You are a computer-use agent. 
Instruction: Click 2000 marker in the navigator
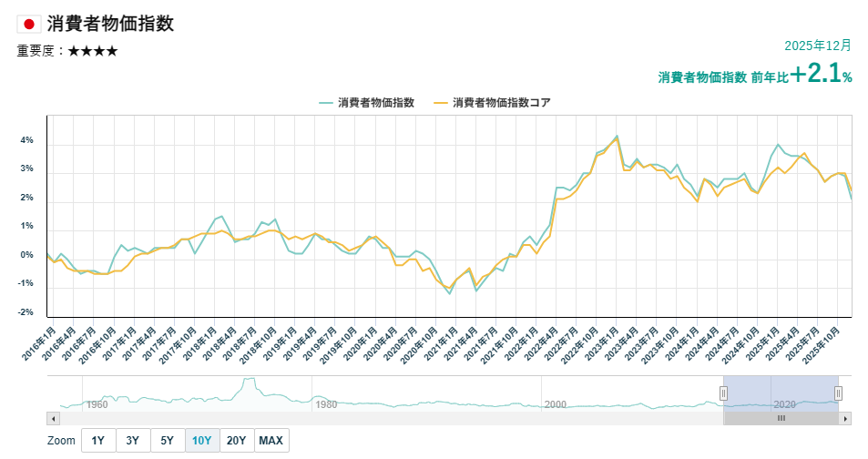coord(556,404)
